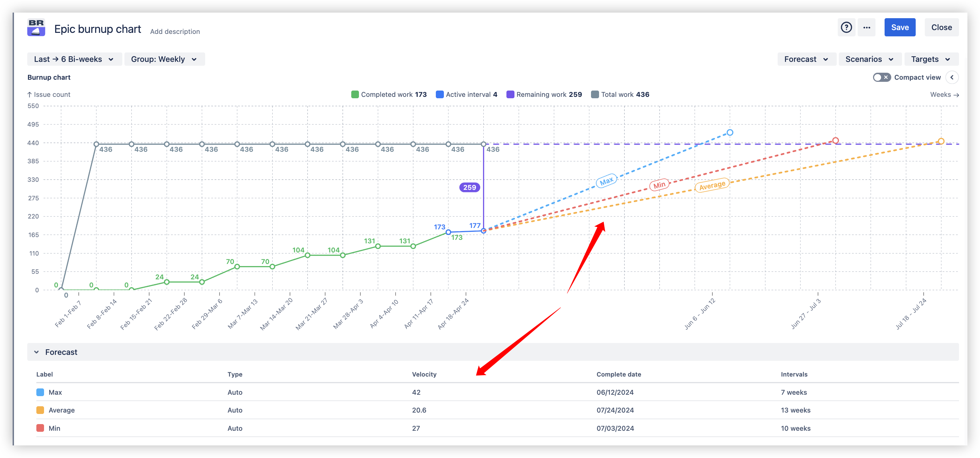Click the gray Total work legend swatch
This screenshot has width=980, height=458.
(595, 94)
